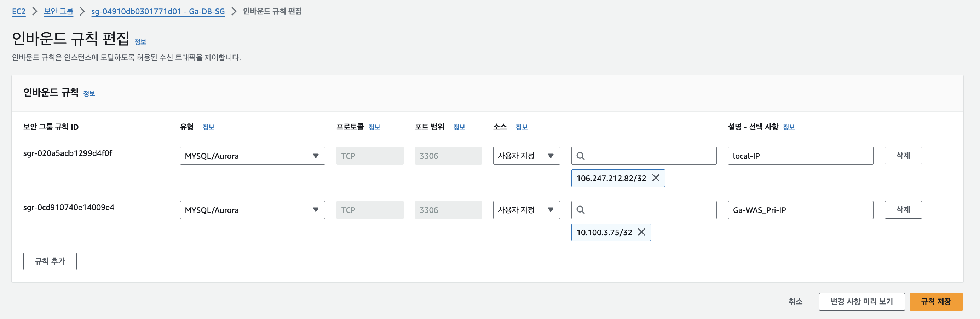This screenshot has width=980, height=319.
Task: Select rule ID text sgr-0cd910740e14009e4
Action: pos(69,207)
